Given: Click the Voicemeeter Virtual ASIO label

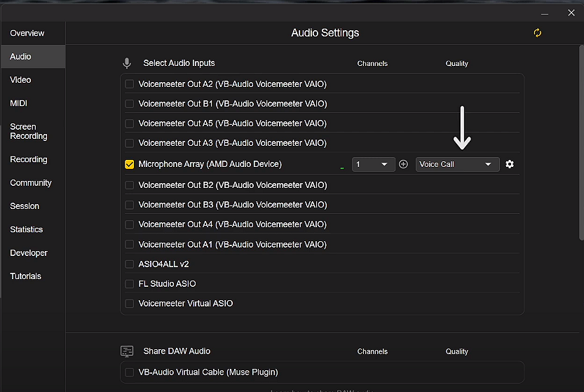Looking at the screenshot, I should 186,304.
